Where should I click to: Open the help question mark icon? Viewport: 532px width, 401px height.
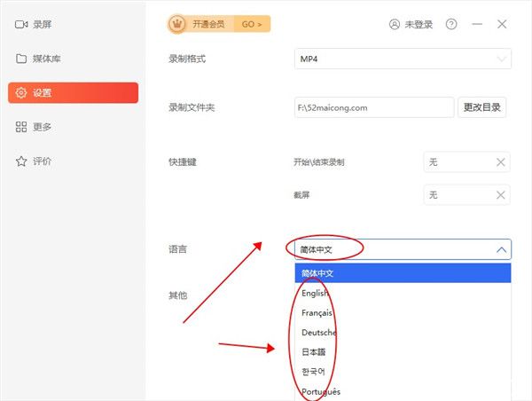tap(451, 25)
